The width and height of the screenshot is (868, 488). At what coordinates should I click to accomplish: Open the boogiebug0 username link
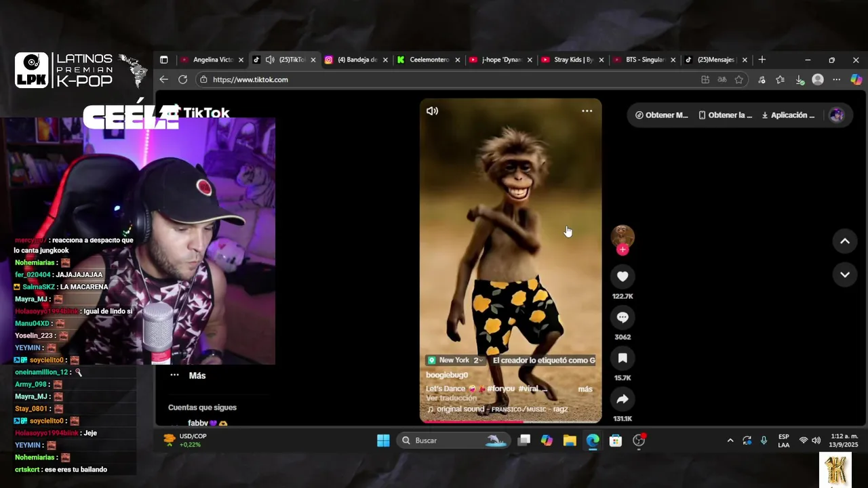pos(447,375)
